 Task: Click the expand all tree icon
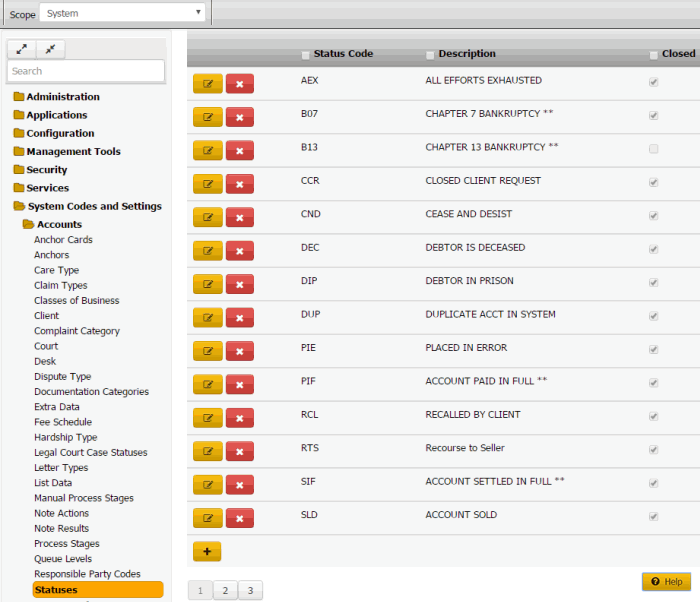pyautogui.click(x=22, y=49)
